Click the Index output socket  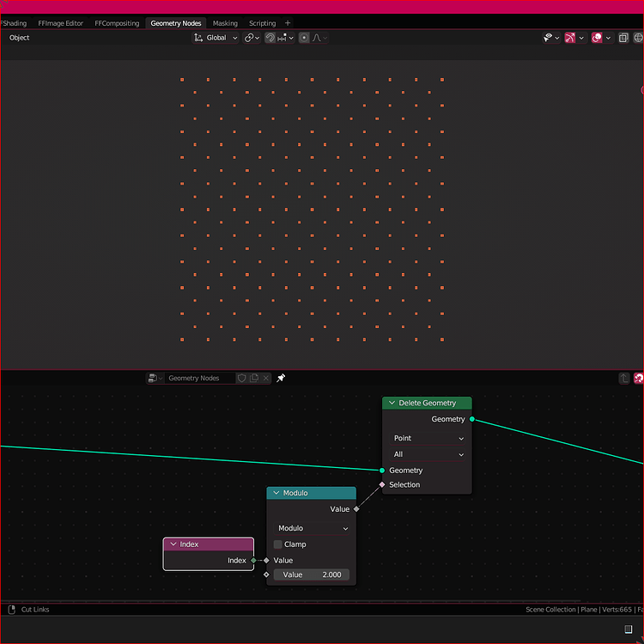pos(253,560)
